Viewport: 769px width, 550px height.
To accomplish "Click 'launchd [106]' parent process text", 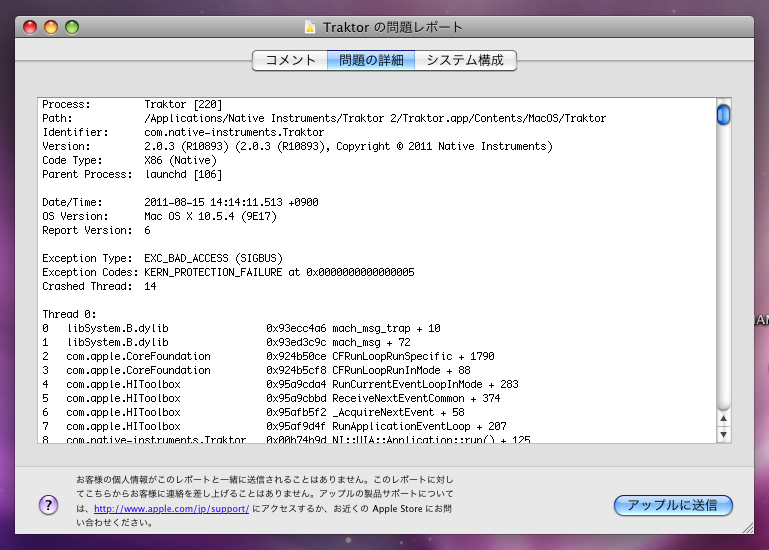I will point(183,174).
